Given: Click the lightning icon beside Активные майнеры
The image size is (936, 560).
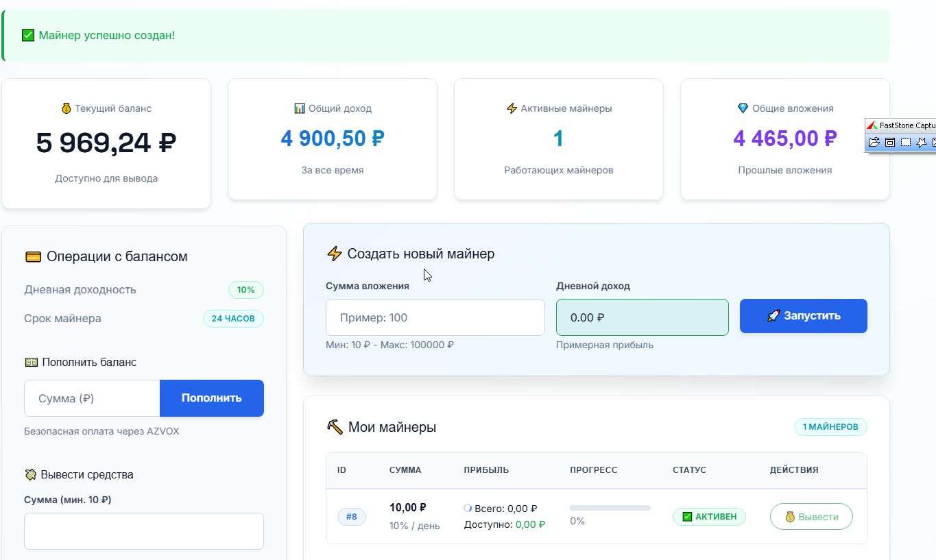Looking at the screenshot, I should click(x=512, y=108).
